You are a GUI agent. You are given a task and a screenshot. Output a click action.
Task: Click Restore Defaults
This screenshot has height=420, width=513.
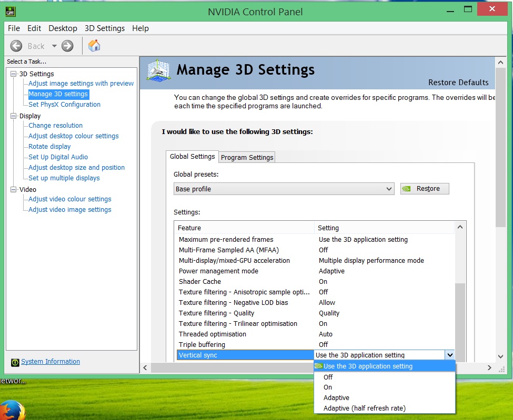point(458,83)
